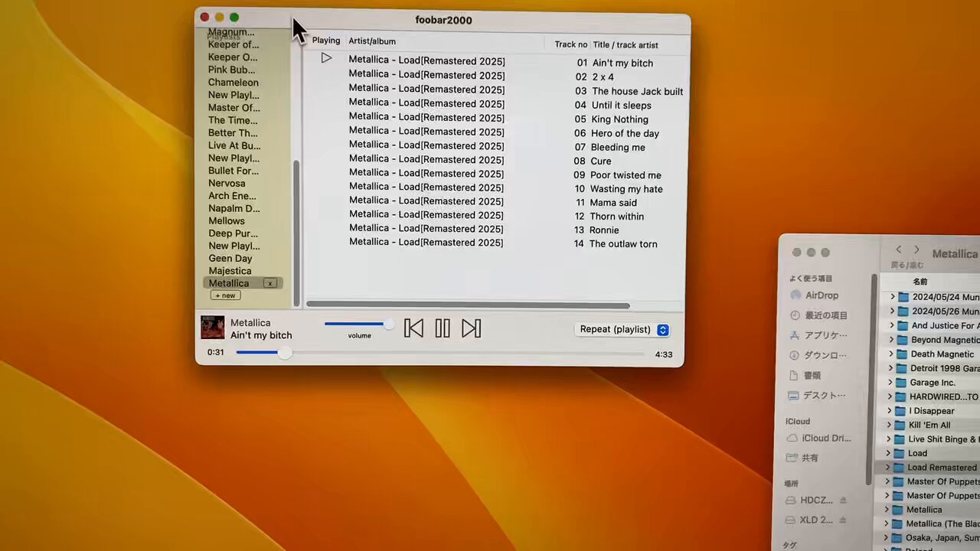Open the Nervosa playlist
Viewport: 980px width, 551px height.
pos(227,184)
